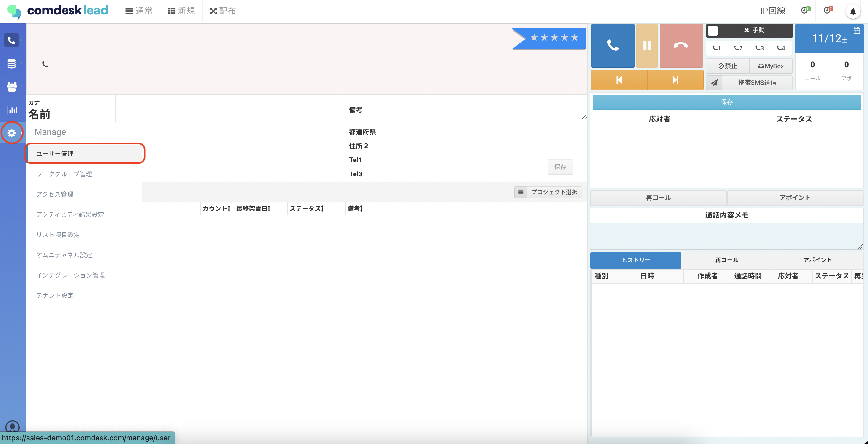Open the bar chart reports icon
This screenshot has height=444, width=868.
(12, 110)
